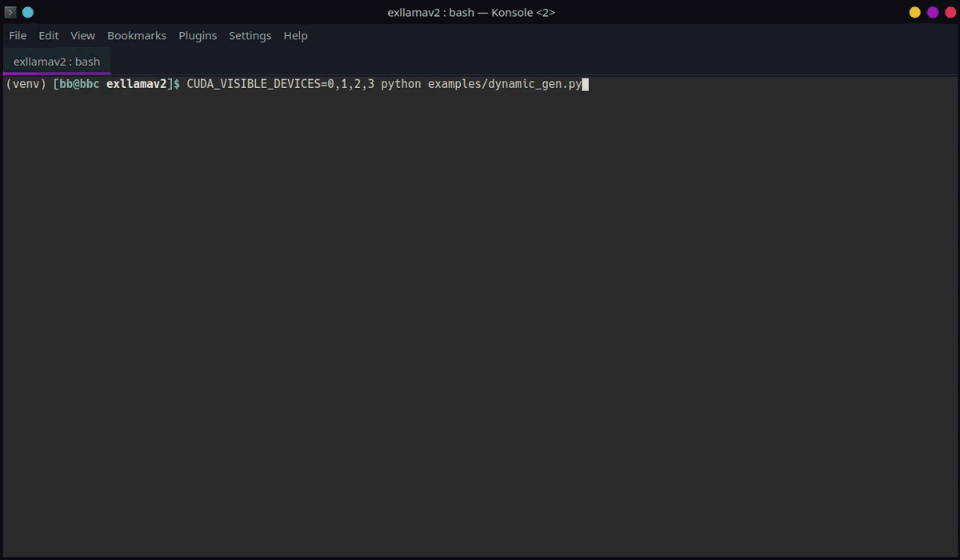Click the teal circle in the title bar
This screenshot has width=960, height=560.
(27, 12)
